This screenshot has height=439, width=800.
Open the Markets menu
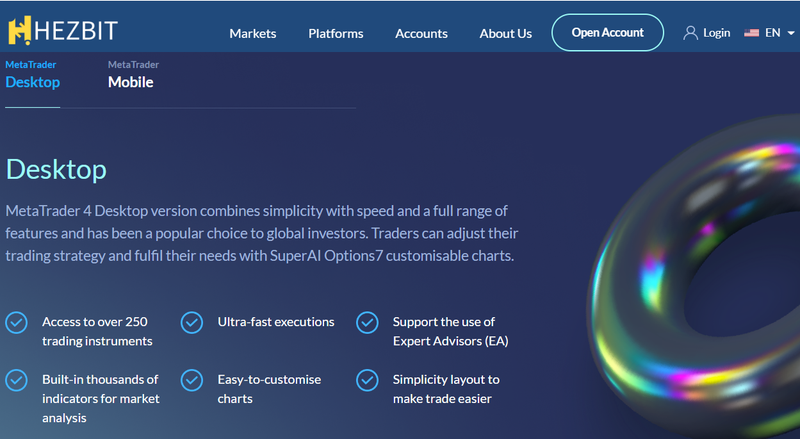pyautogui.click(x=253, y=34)
